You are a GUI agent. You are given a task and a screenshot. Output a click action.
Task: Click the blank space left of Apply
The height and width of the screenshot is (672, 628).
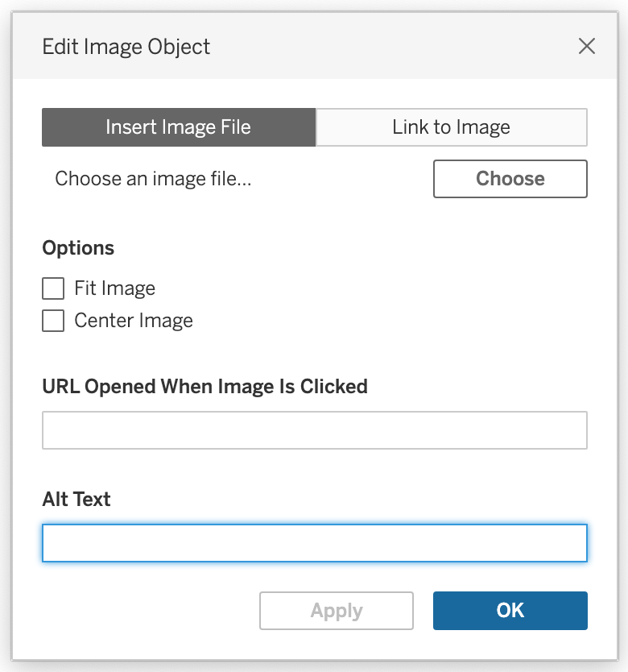(145, 611)
